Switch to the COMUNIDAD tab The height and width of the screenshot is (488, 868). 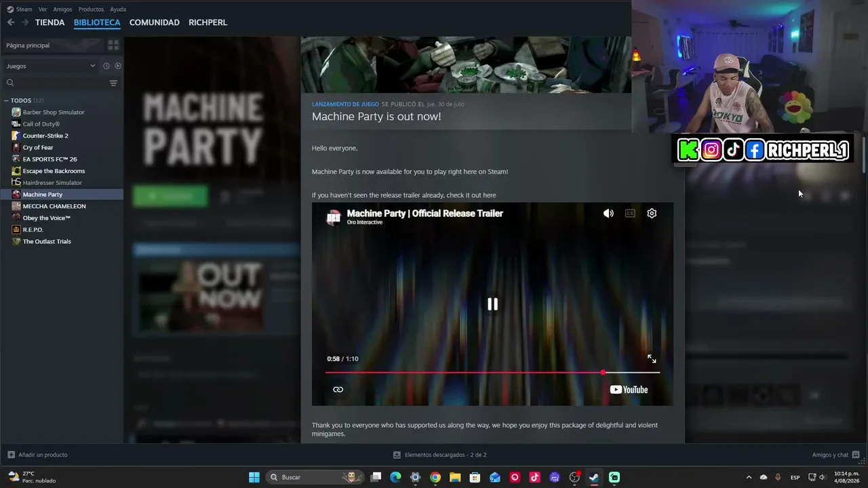[x=155, y=22]
